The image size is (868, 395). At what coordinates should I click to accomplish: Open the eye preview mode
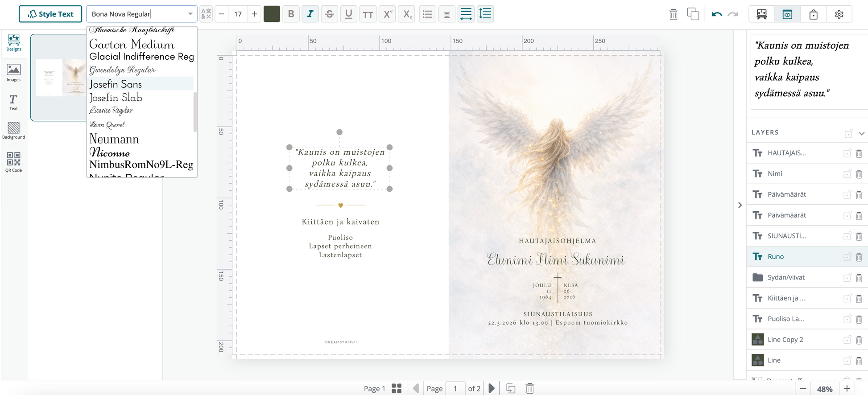point(787,14)
